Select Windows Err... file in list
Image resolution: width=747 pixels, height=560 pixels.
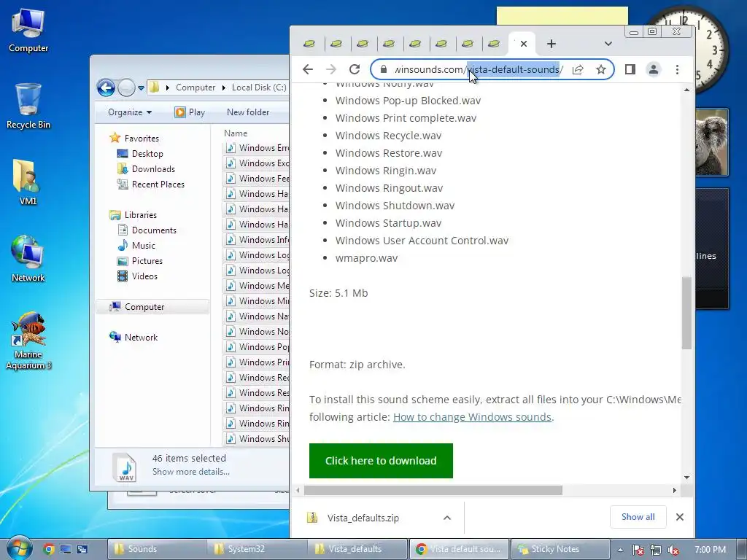click(x=256, y=147)
